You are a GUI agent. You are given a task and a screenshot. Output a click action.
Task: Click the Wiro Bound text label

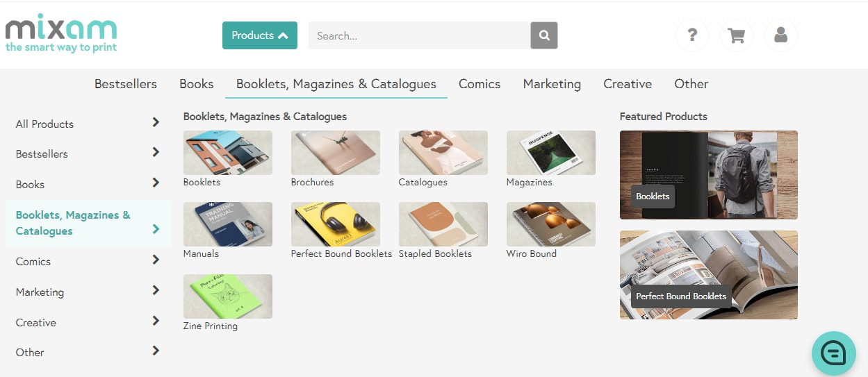532,253
